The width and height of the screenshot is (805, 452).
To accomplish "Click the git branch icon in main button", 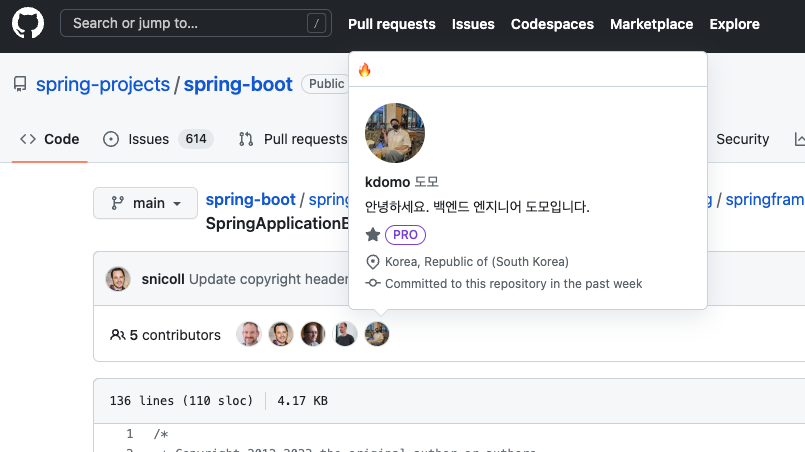I will coord(118,203).
